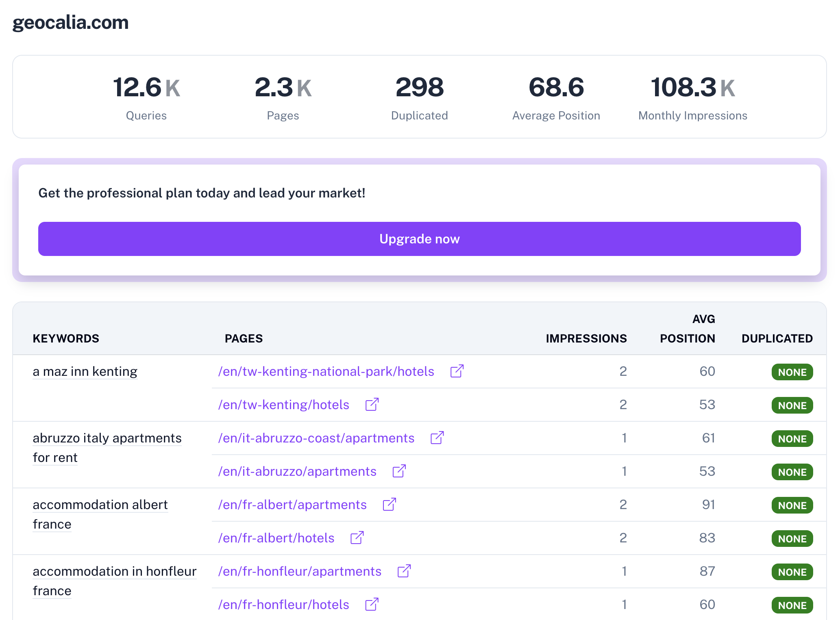Click NONE badge for fr-albert hotels row
The width and height of the screenshot is (840, 620).
point(792,539)
